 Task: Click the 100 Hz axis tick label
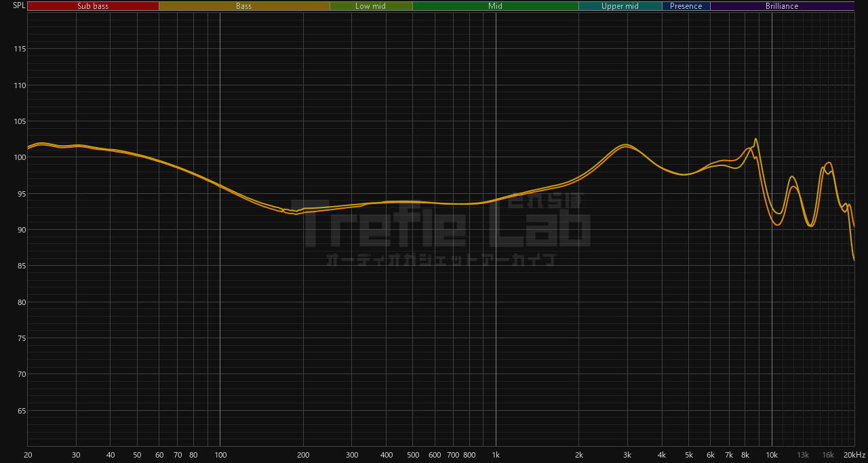click(220, 455)
